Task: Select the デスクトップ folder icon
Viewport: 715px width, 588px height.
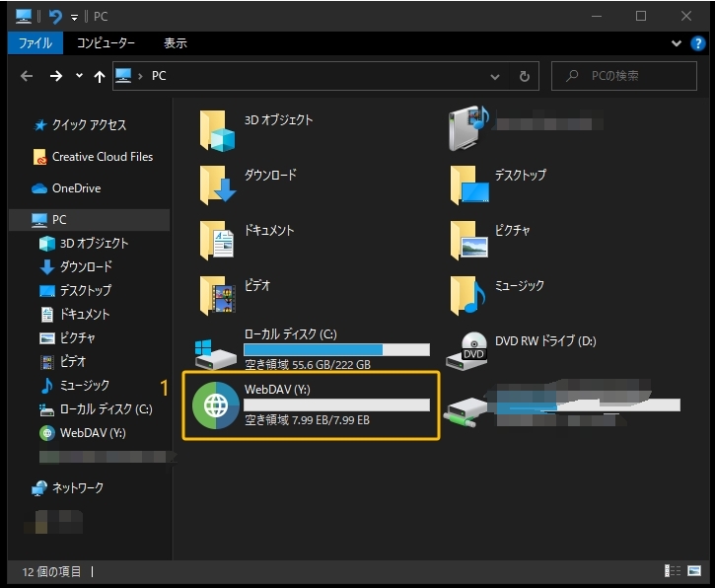Action: pos(469,184)
